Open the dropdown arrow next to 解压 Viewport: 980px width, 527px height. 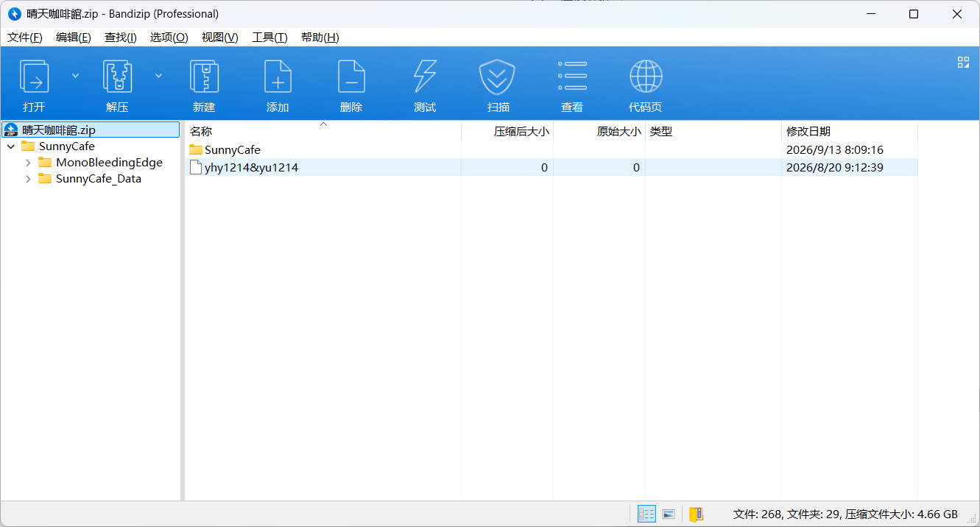coord(158,75)
